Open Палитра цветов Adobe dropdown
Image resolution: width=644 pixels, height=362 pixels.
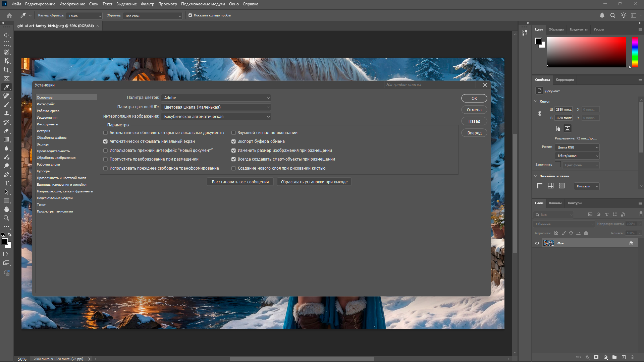216,98
